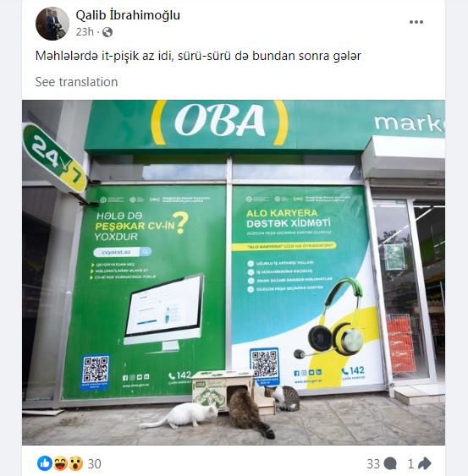Viewport: 468px width, 476px height.
Task: Click the Haha laughing reaction icon
Action: (x=60, y=463)
